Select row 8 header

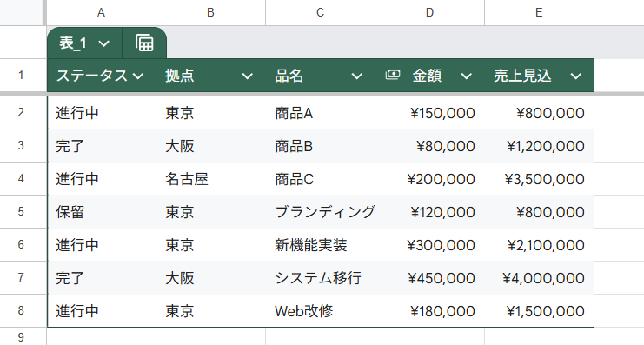21,310
